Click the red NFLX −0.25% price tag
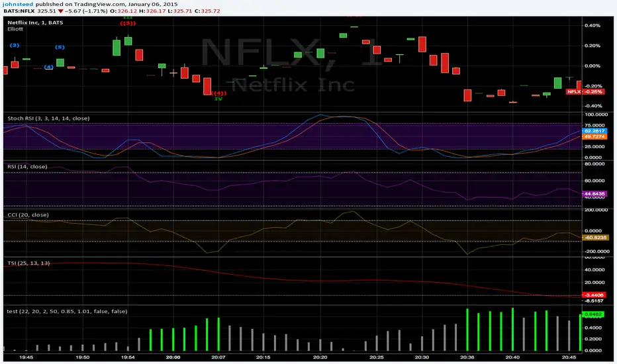617x364 pixels. tap(585, 92)
